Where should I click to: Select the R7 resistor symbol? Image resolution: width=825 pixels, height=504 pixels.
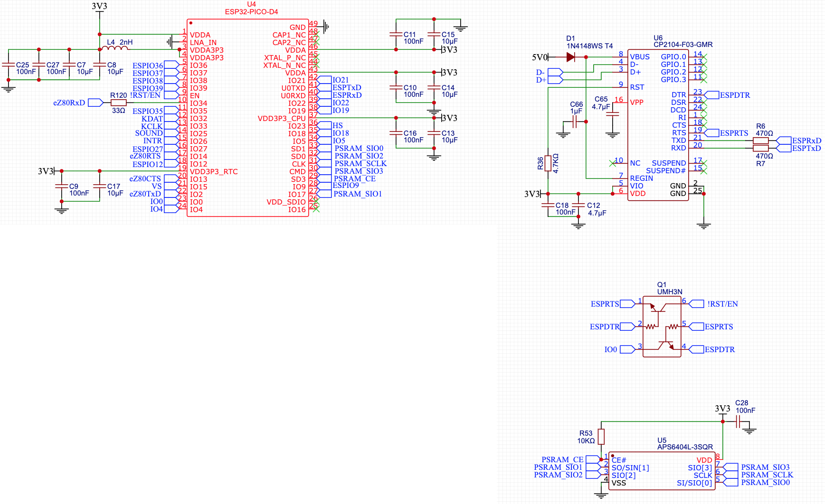pyautogui.click(x=761, y=148)
